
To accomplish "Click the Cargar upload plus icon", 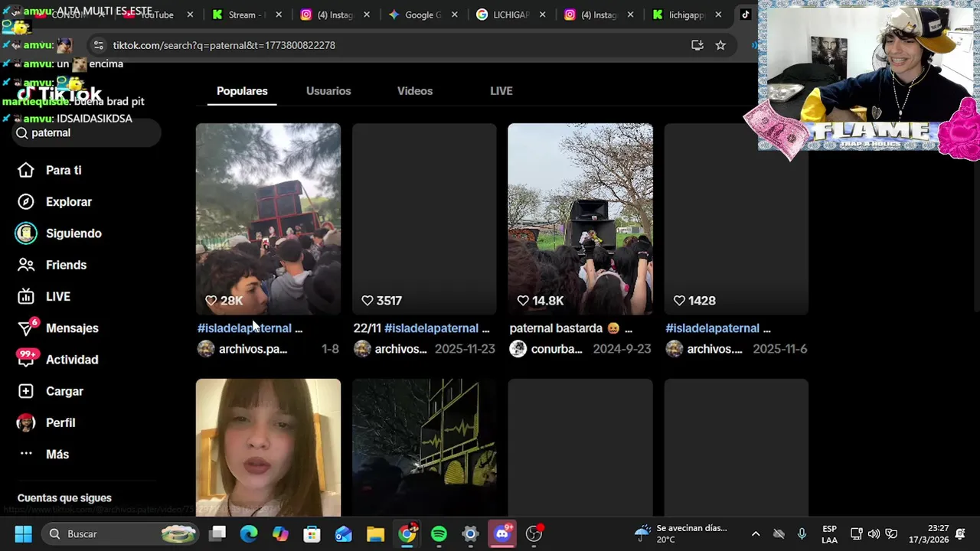I will click(x=26, y=391).
